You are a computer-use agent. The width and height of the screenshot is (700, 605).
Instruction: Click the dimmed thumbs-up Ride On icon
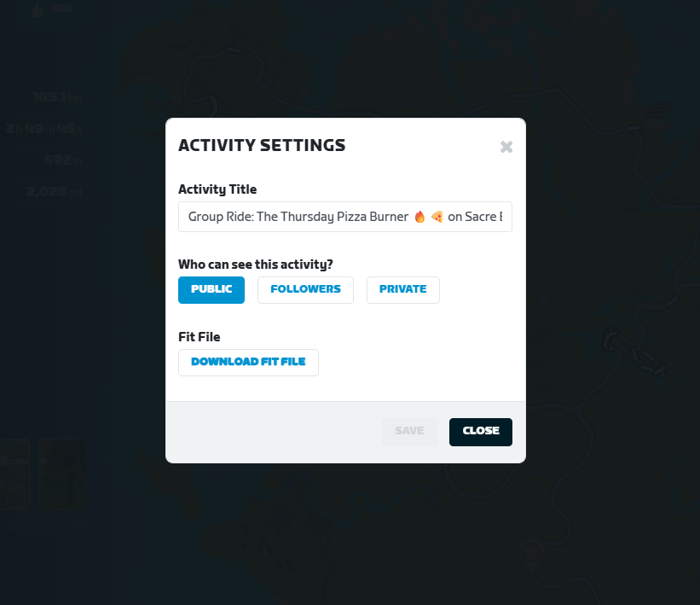[38, 10]
